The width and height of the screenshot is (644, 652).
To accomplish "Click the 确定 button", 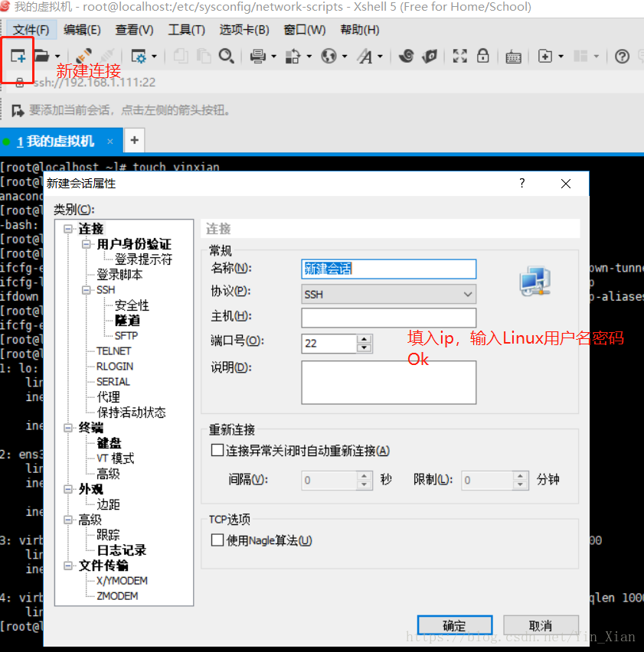I will (455, 625).
